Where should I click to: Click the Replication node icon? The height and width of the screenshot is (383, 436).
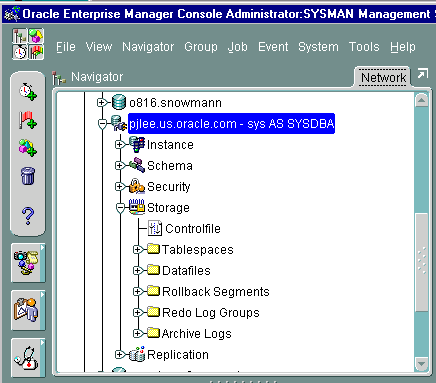137,354
